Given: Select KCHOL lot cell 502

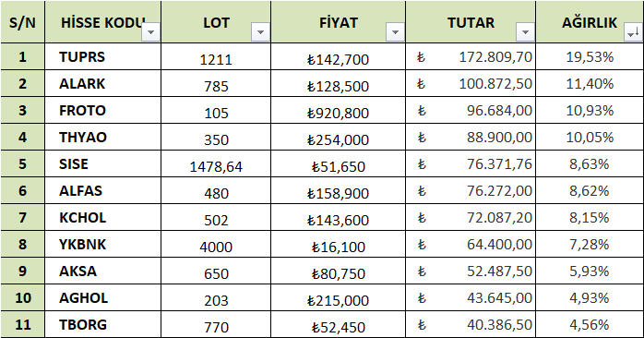Looking at the screenshot, I should pyautogui.click(x=216, y=217).
